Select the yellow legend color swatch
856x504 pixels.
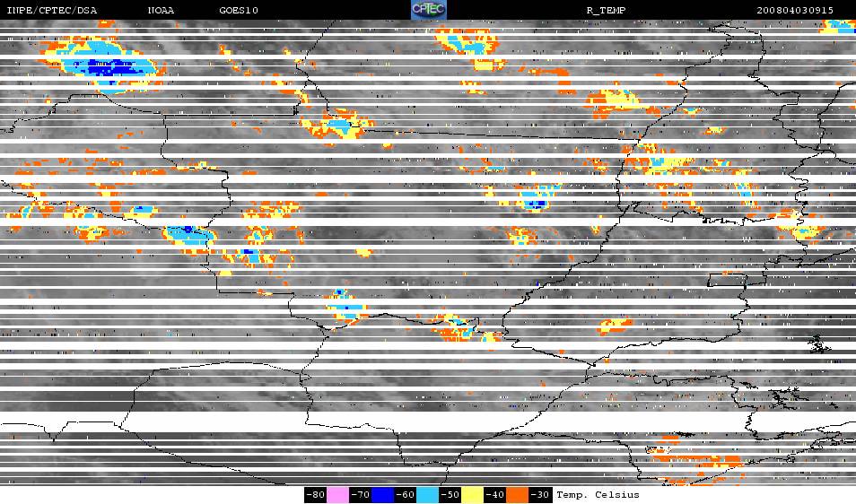(x=473, y=494)
